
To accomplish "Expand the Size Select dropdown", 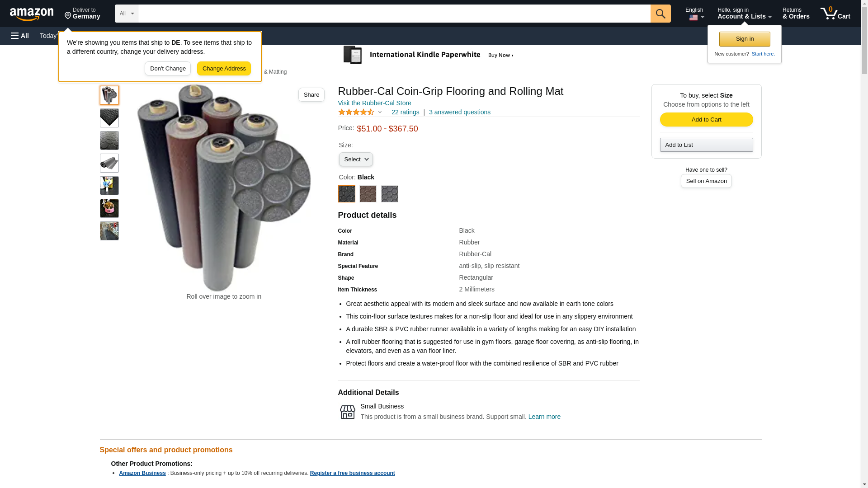I will point(356,159).
